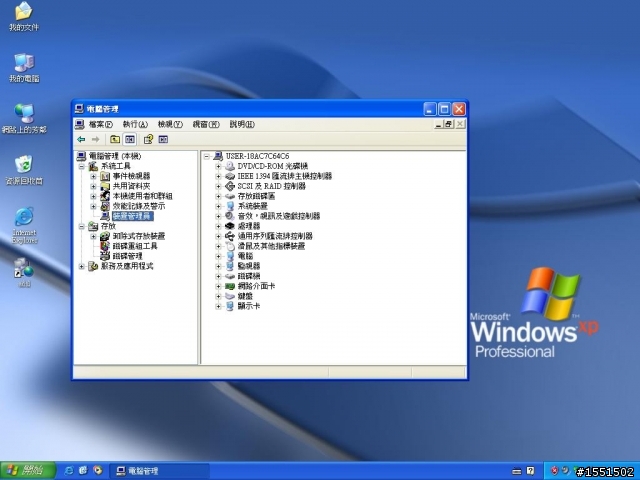Select the 鍵盤 device icon
640x480 pixels.
230,296
